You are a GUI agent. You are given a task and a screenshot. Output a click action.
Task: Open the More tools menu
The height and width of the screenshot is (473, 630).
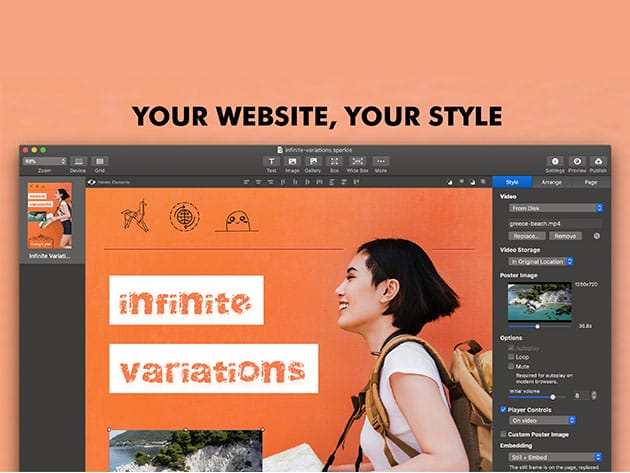coord(381,161)
